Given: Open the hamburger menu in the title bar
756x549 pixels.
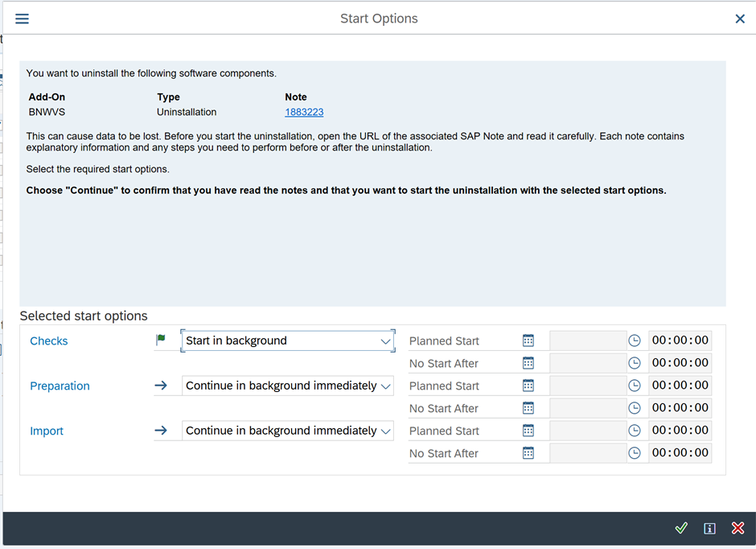Looking at the screenshot, I should 22,19.
